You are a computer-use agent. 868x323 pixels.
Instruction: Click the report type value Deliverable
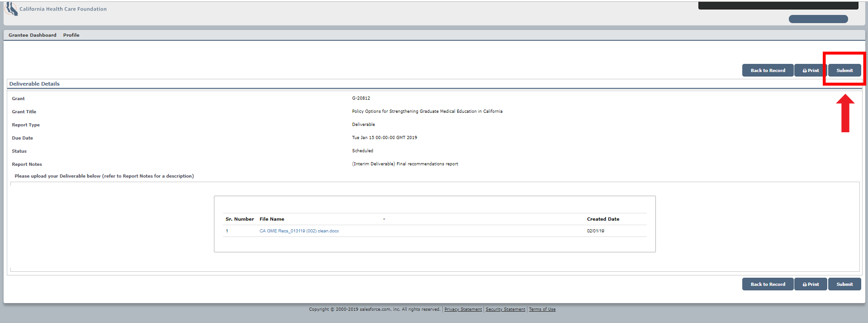(363, 125)
